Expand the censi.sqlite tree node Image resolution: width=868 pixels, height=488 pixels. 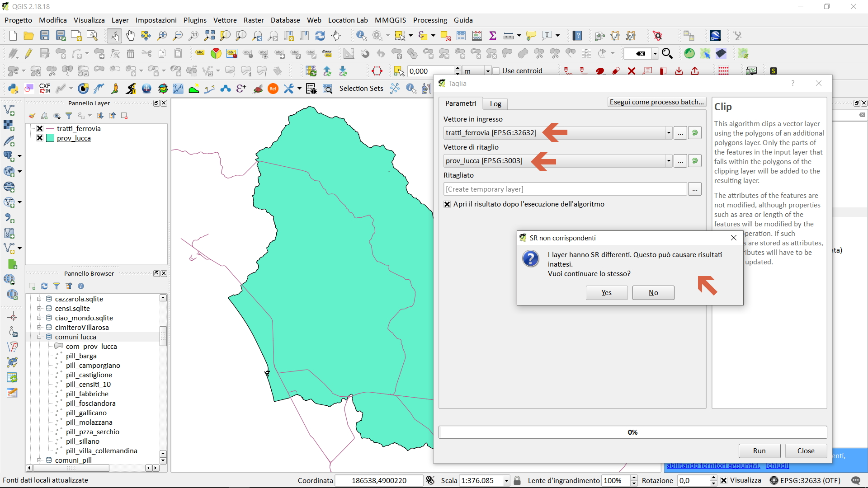point(39,309)
